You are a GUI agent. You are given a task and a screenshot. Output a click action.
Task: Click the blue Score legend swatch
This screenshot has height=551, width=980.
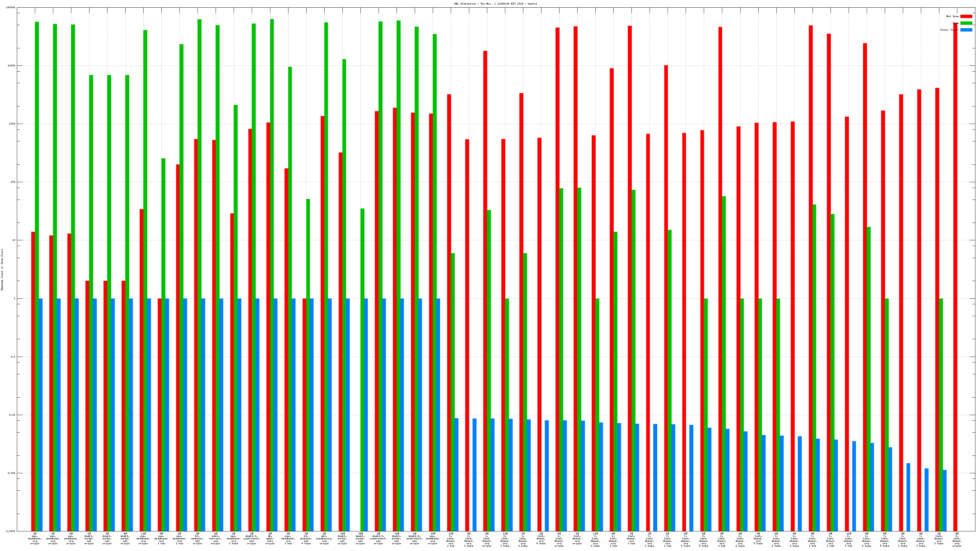coord(966,30)
